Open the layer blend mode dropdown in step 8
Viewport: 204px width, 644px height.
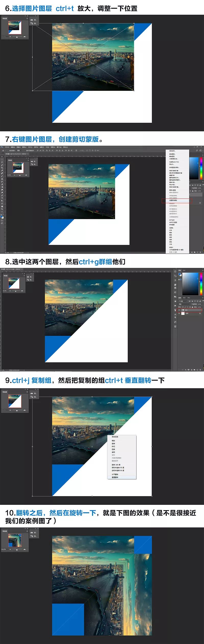[184, 304]
